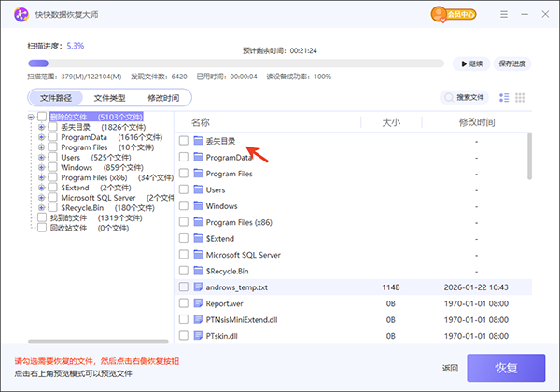Image resolution: width=560 pixels, height=392 pixels.
Task: Click the PTNsisMiniExtend.dll file name
Action: [x=242, y=319]
